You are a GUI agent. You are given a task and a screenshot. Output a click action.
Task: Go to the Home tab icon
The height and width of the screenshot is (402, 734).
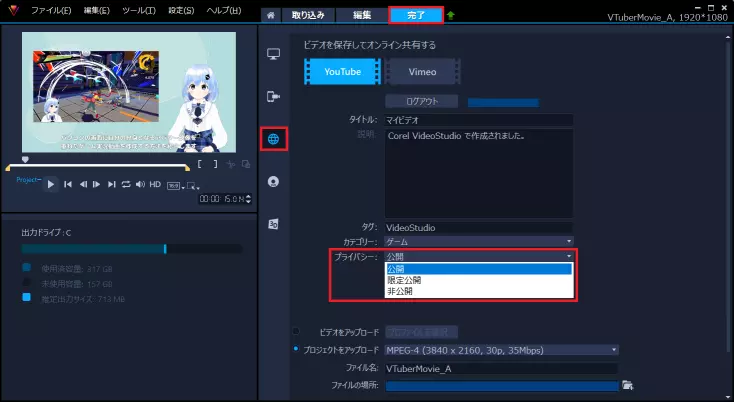point(271,15)
